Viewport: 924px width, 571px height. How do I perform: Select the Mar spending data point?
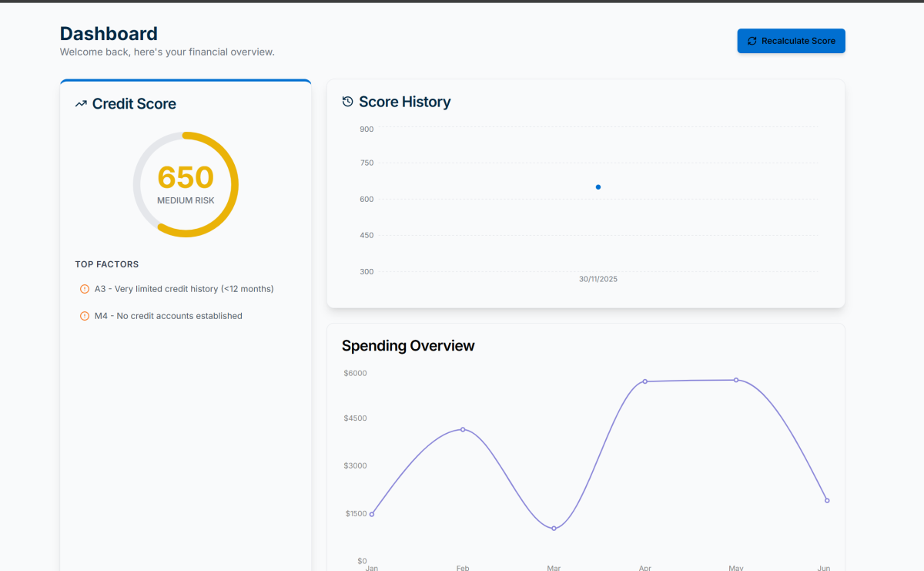coord(554,529)
